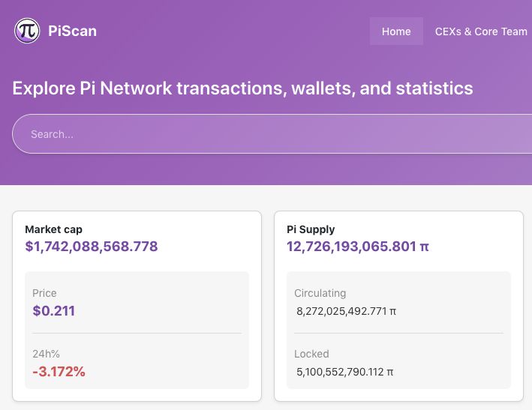
Task: Click the Pi Supply heading
Action: (x=311, y=229)
